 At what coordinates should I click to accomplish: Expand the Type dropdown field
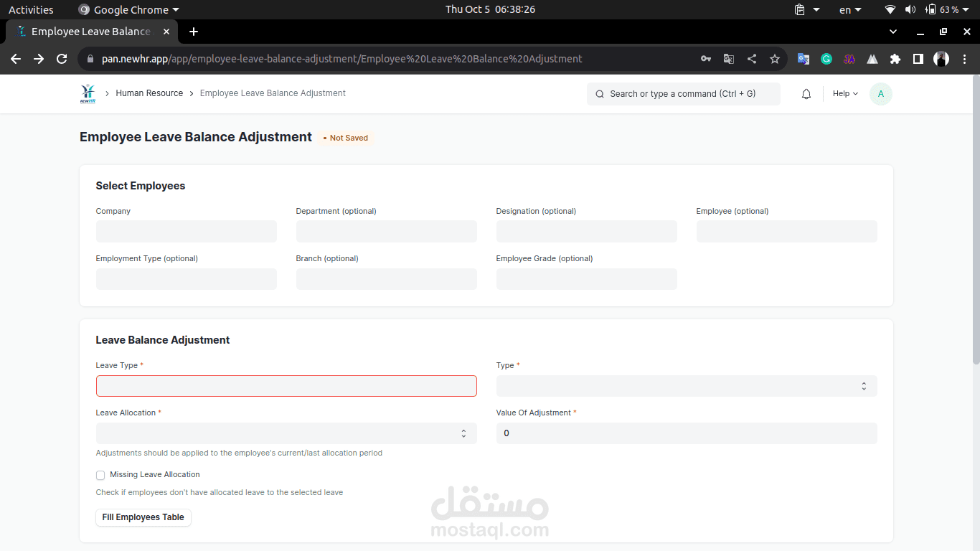(x=687, y=386)
